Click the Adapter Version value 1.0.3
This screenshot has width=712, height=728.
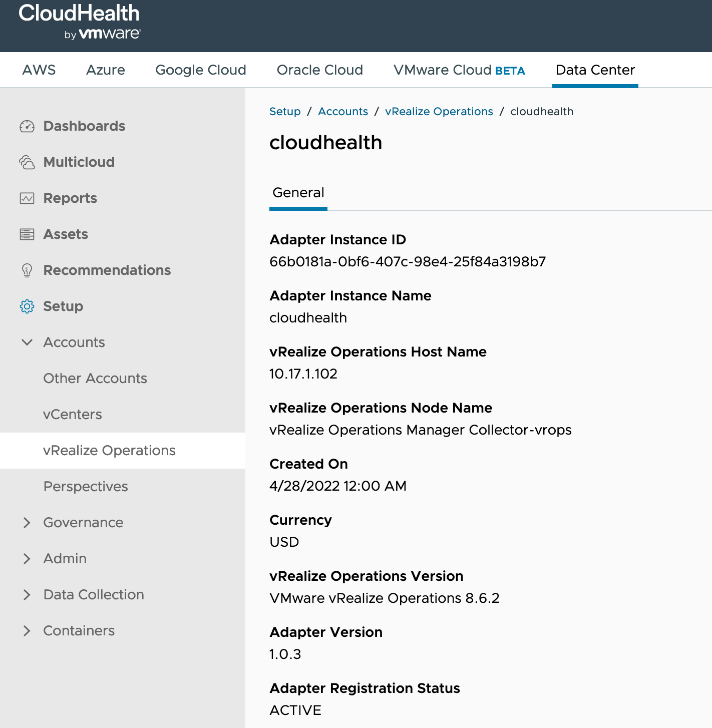tap(285, 654)
